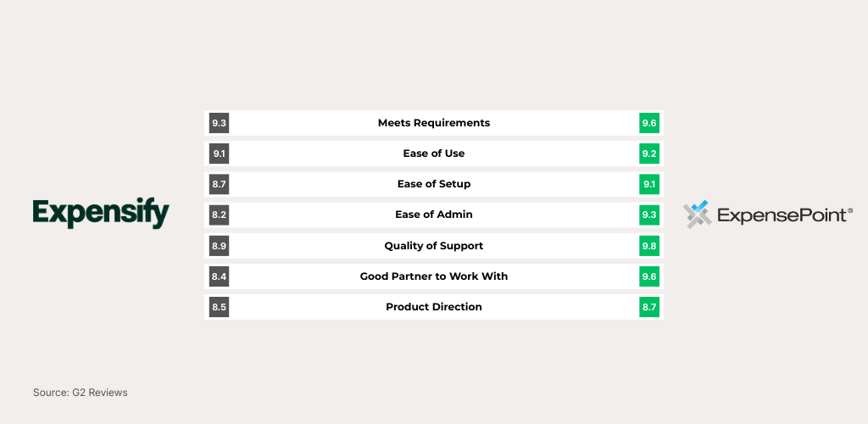Viewport: 868px width, 424px height.
Task: Click the ExpensePoint cross logo icon
Action: (x=697, y=215)
